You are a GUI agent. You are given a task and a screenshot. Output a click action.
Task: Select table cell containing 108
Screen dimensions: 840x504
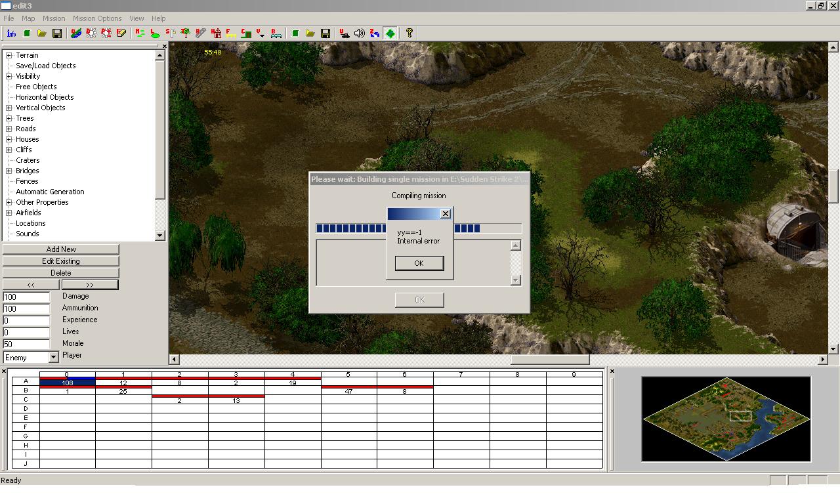[68, 383]
